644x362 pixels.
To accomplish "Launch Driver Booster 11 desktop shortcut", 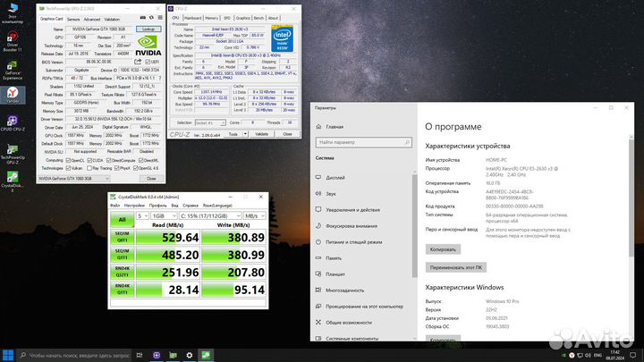I will [13, 41].
